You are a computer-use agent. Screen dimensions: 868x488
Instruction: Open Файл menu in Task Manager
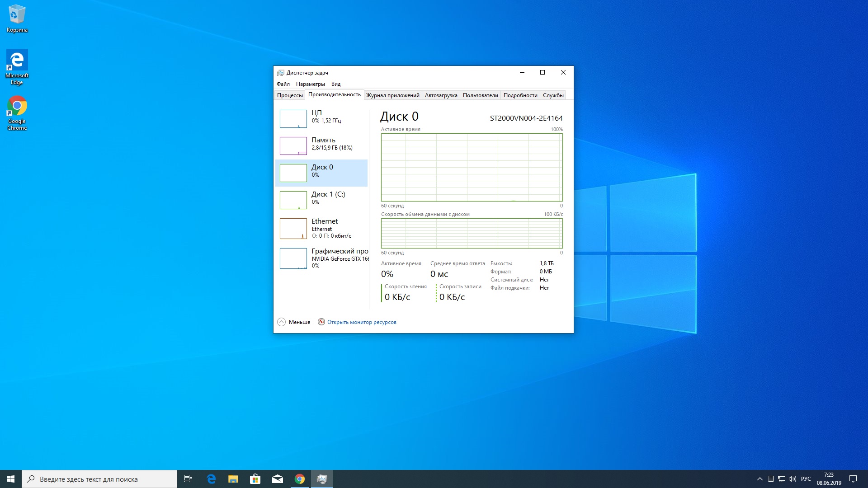(x=283, y=84)
